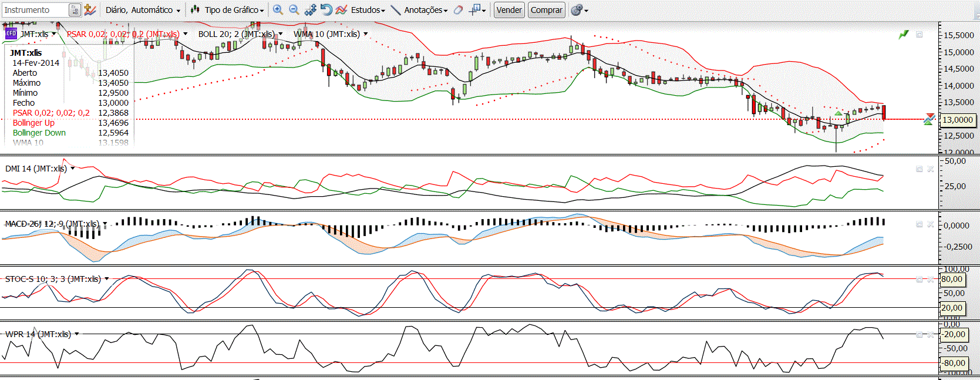The width and height of the screenshot is (980, 380).
Task: Maximize the MACD indicator panel
Action: 920,224
